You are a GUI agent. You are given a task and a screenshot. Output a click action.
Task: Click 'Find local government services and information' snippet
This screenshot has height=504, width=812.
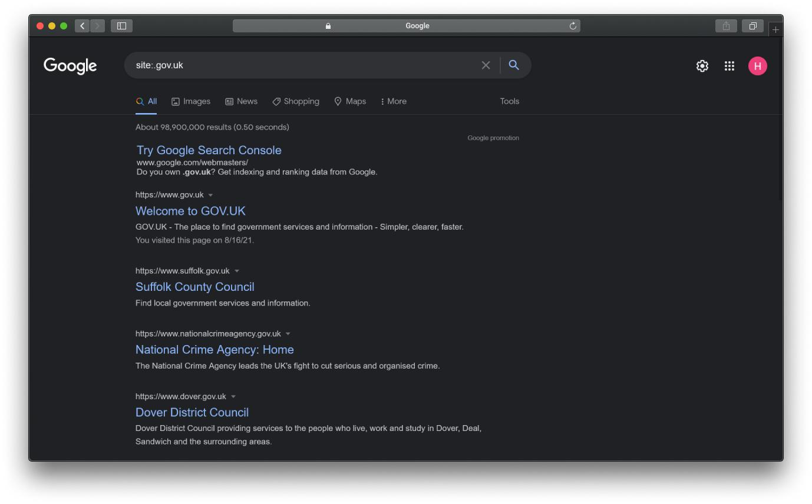(223, 303)
